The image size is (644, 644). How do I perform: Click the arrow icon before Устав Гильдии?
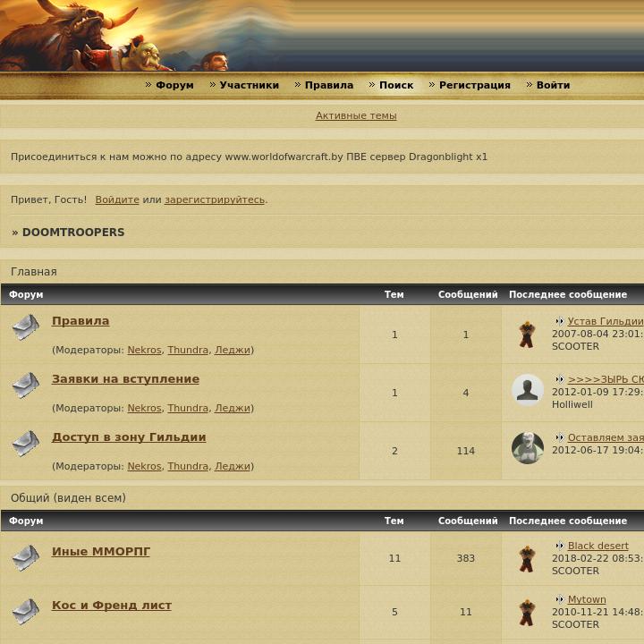pyautogui.click(x=559, y=321)
